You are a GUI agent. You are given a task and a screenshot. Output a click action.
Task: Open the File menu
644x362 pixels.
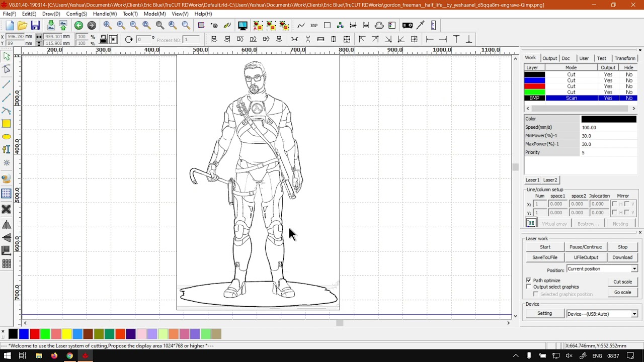[10, 14]
